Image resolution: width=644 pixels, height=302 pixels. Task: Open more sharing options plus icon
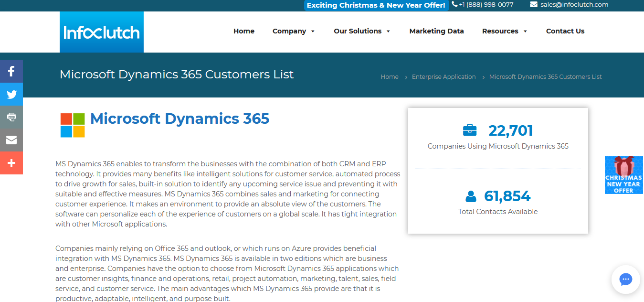coord(11,163)
